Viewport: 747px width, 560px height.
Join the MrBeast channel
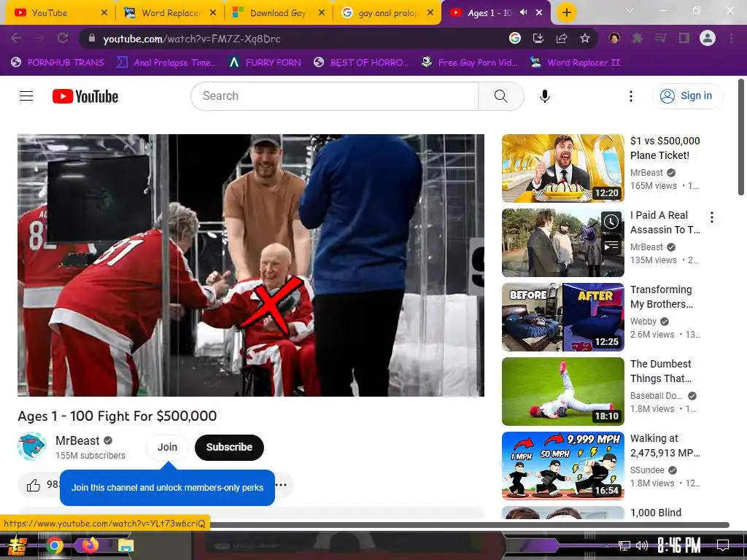(x=167, y=447)
